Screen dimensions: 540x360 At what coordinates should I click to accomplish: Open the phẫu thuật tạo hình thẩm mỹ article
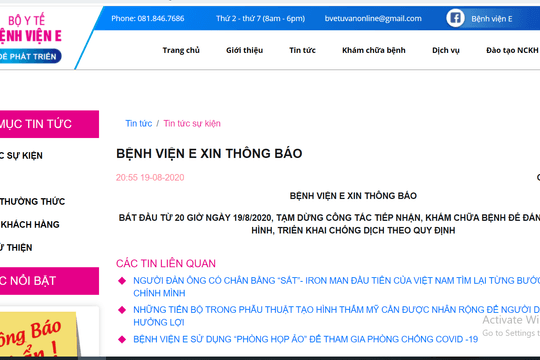coord(336,316)
